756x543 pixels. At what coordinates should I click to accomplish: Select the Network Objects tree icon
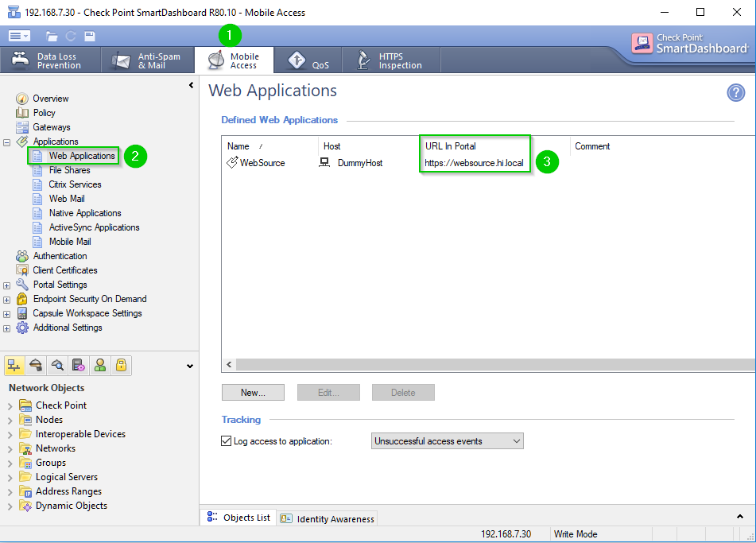tap(14, 366)
